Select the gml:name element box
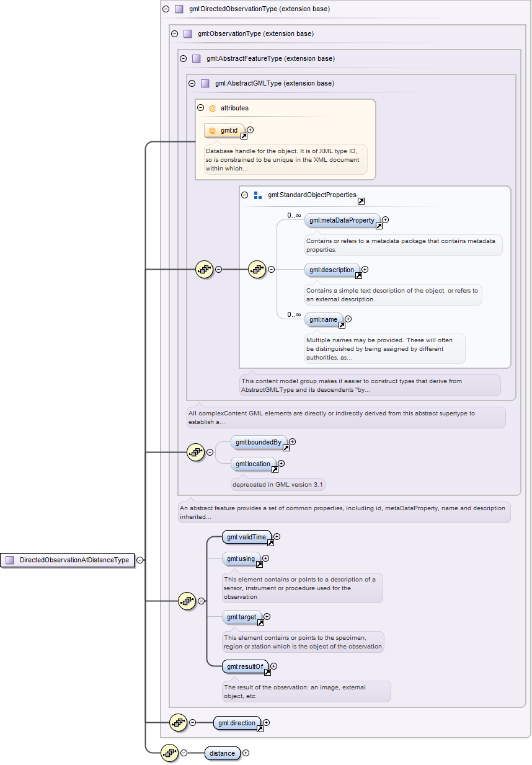This screenshot has height=765, width=532. point(324,320)
